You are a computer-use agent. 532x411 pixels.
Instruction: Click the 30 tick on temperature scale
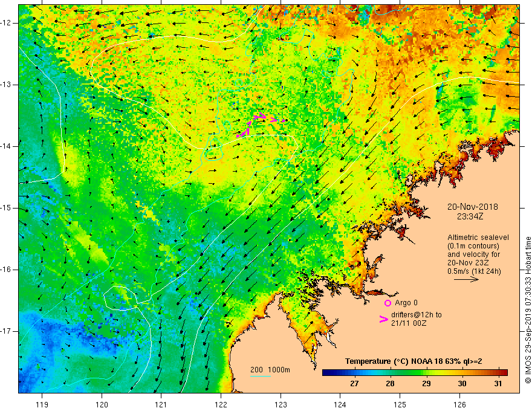pyautogui.click(x=462, y=384)
